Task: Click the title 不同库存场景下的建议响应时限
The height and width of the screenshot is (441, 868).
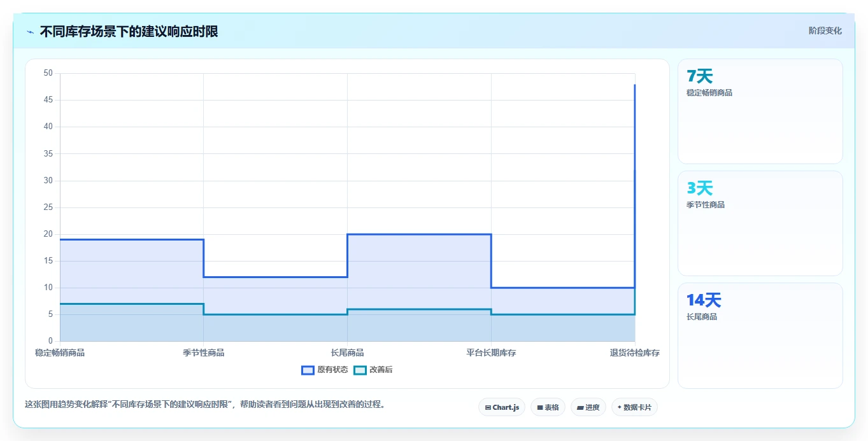Action: tap(129, 32)
